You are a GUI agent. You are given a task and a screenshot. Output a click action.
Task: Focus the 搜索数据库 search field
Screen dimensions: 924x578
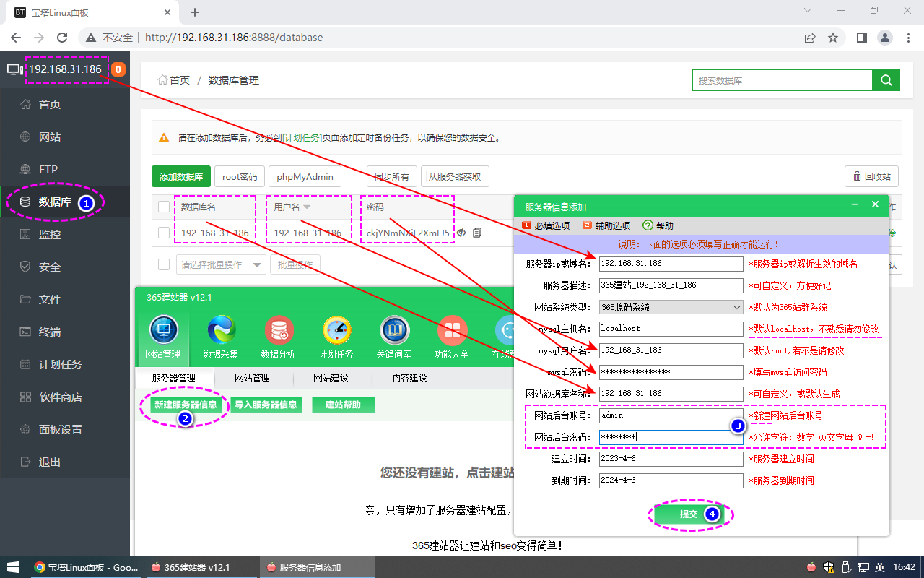pyautogui.click(x=782, y=80)
